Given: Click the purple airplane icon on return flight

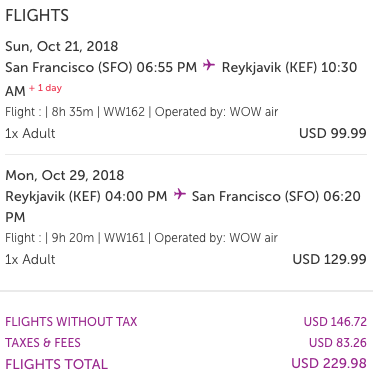Looking at the screenshot, I should tap(180, 194).
